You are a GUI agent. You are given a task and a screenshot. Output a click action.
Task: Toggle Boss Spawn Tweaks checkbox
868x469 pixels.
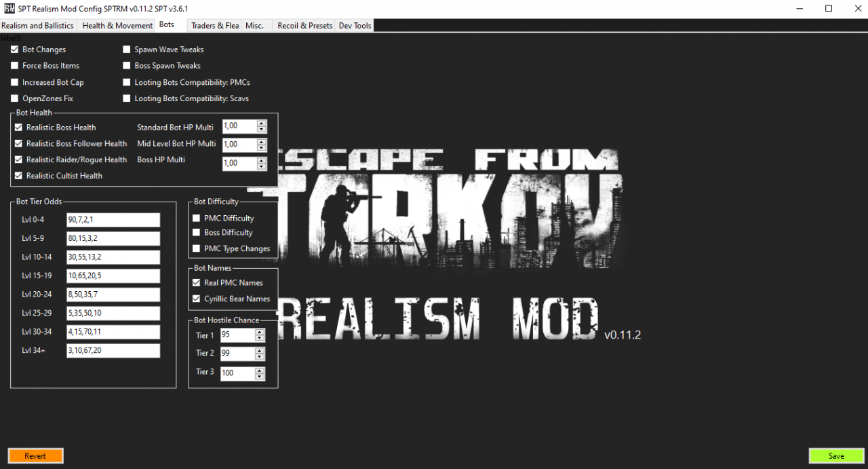point(127,66)
